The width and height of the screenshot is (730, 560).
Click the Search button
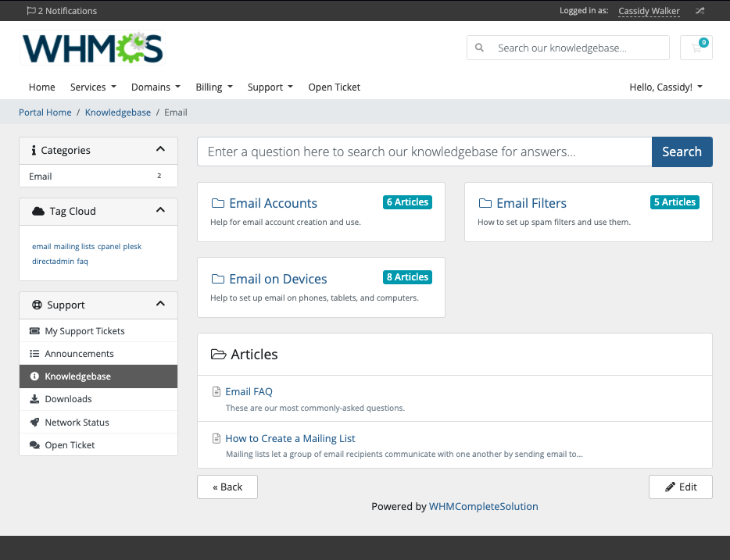pyautogui.click(x=682, y=152)
